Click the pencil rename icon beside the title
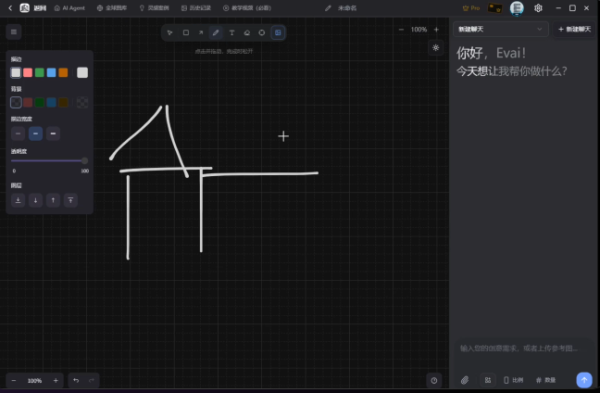Screen dimensions: 600x393 pyautogui.click(x=328, y=8)
